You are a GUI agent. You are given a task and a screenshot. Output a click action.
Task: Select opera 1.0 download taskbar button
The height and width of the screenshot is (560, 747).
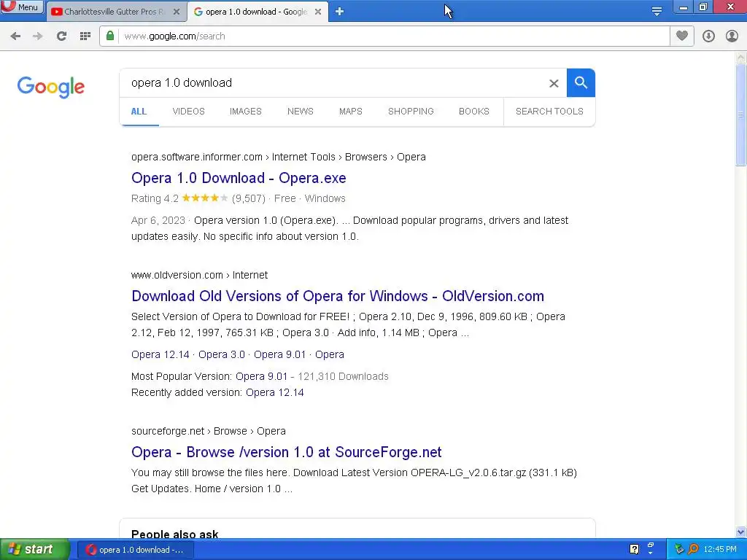(x=135, y=550)
